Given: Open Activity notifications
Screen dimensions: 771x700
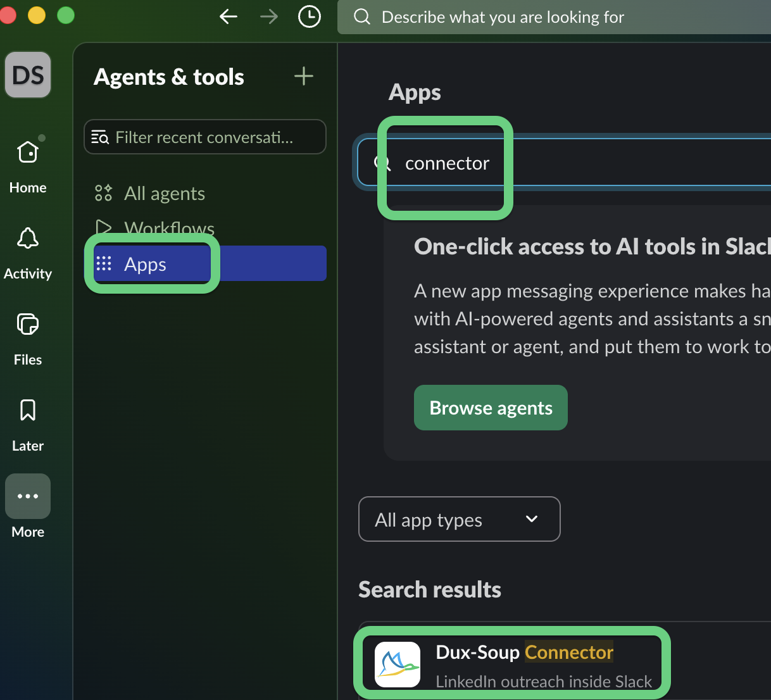Looking at the screenshot, I should tap(28, 253).
